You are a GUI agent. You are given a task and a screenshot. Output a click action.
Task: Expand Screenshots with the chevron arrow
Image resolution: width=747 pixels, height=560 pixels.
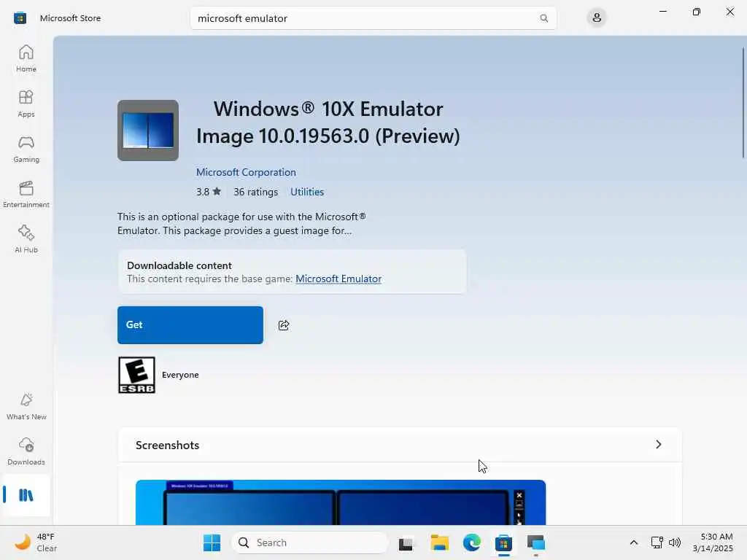point(659,445)
